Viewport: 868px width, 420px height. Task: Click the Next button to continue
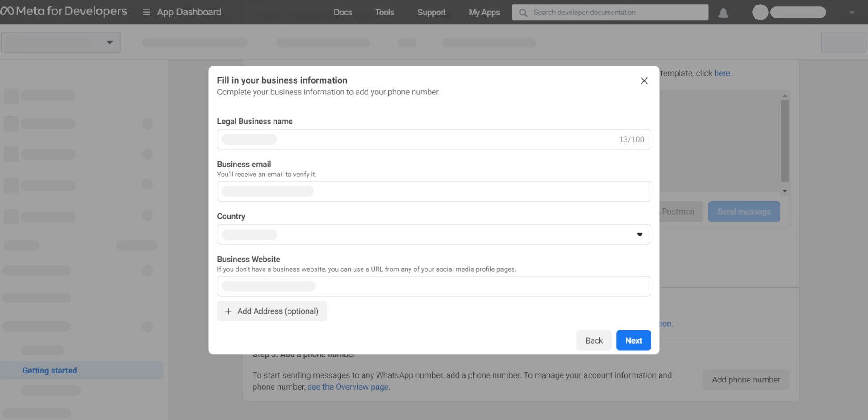633,340
